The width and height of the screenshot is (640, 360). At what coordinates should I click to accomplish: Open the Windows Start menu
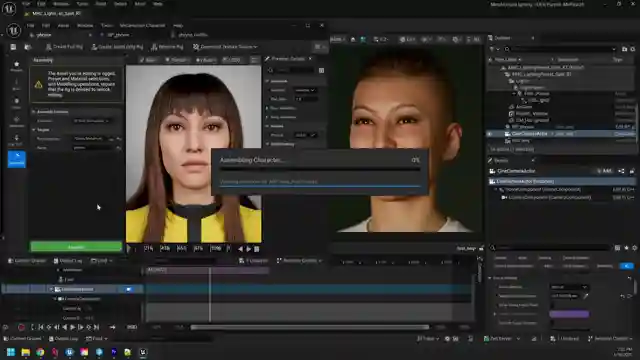[11, 352]
